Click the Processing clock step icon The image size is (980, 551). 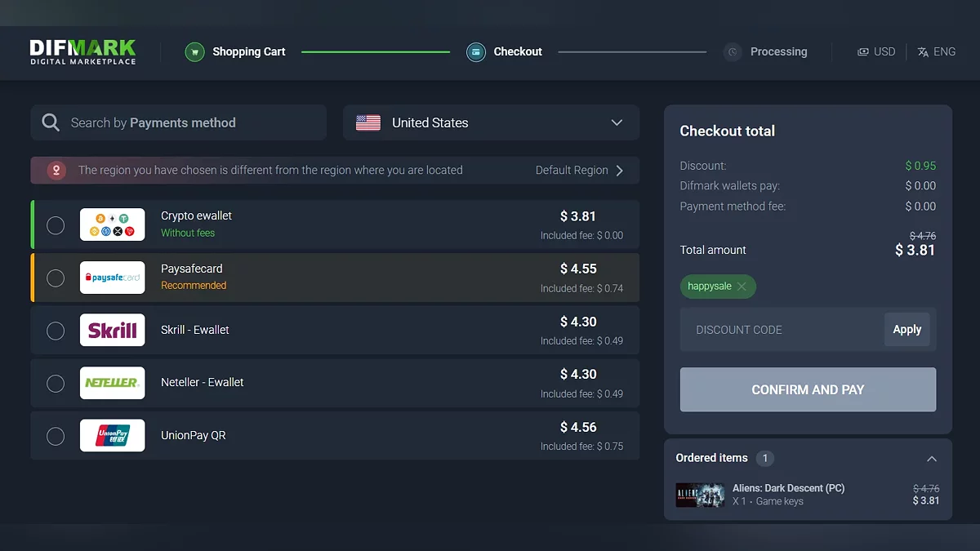pyautogui.click(x=733, y=52)
